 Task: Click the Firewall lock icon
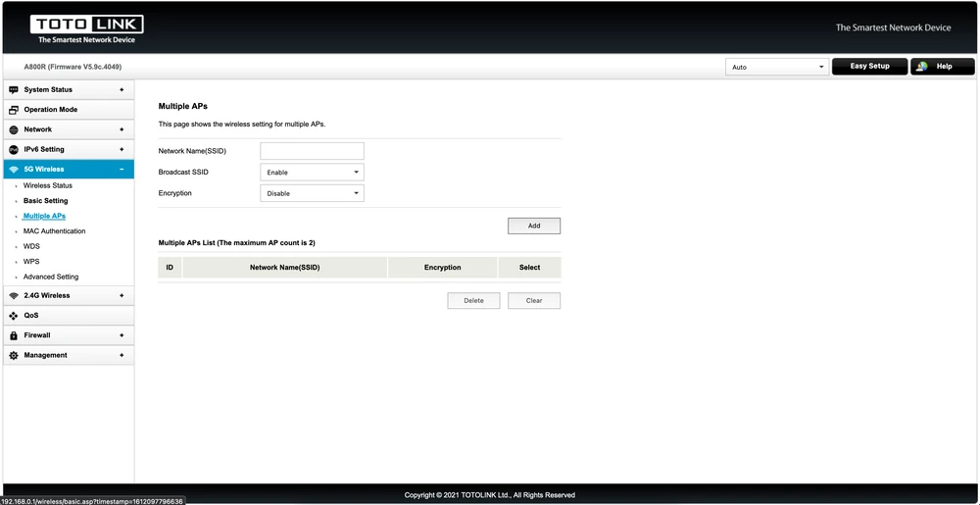[14, 335]
